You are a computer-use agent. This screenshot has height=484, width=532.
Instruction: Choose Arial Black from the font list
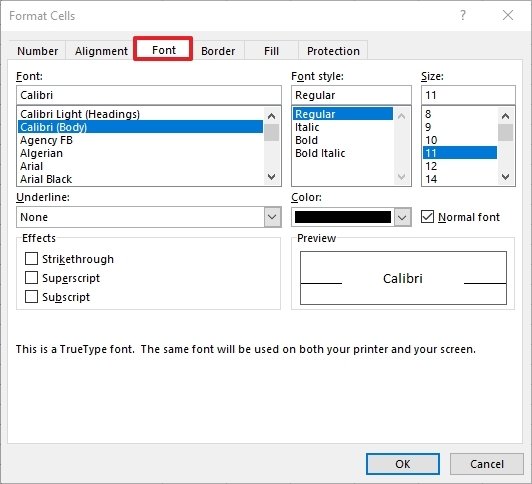coord(46,179)
